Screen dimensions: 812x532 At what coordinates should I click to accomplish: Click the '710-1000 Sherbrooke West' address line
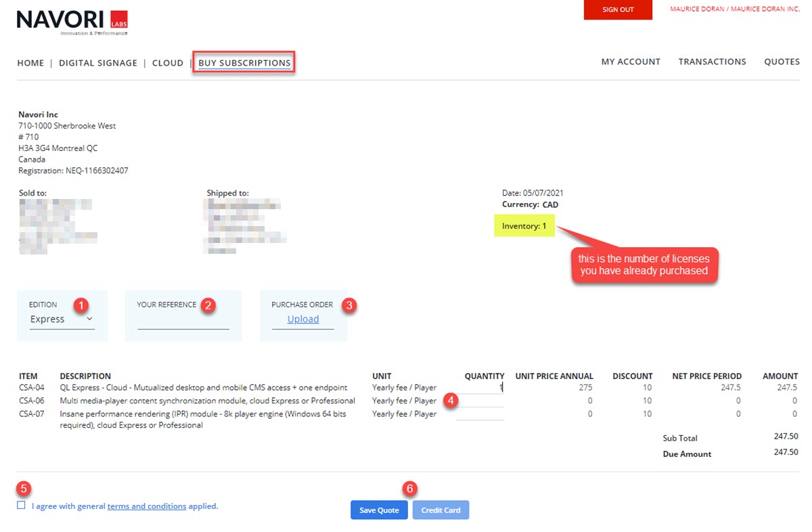tap(67, 126)
